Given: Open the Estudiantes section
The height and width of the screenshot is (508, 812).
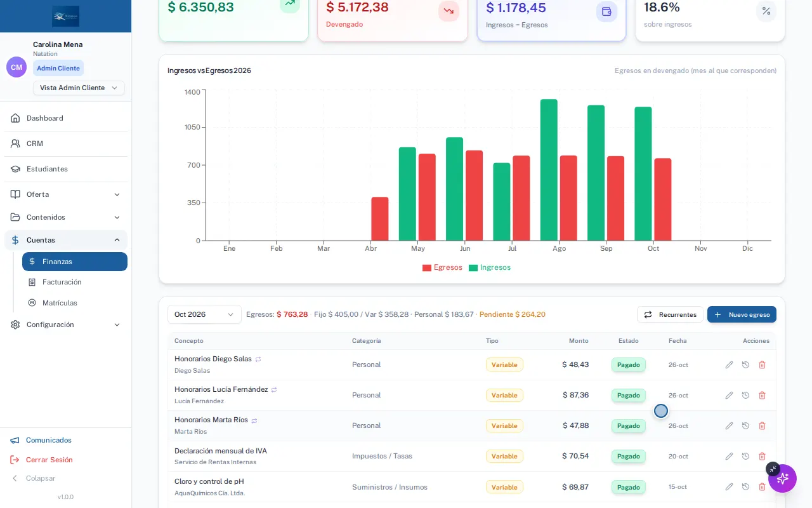Looking at the screenshot, I should (66, 169).
